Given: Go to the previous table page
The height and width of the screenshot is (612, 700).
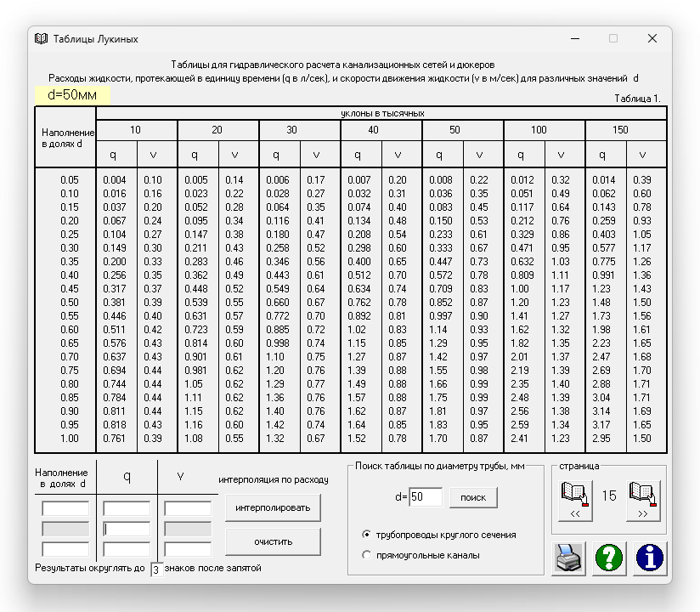Looking at the screenshot, I should (575, 501).
